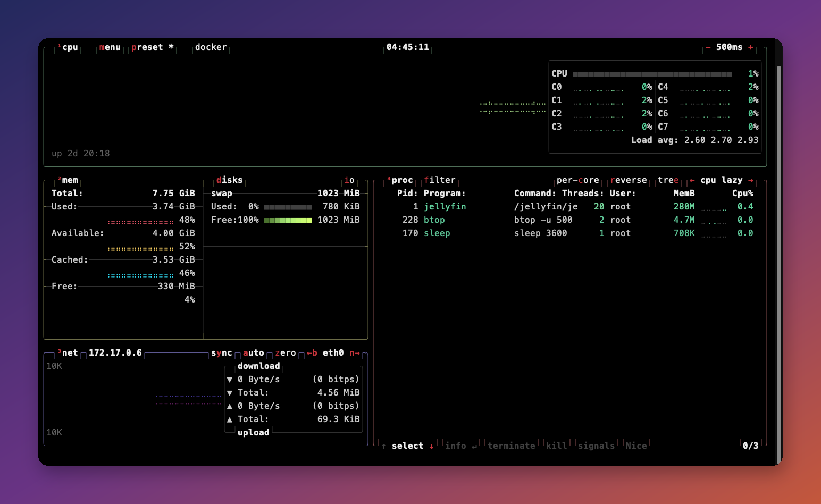Click the swap Used meter bar
Image resolution: width=821 pixels, height=504 pixels.
pos(288,207)
